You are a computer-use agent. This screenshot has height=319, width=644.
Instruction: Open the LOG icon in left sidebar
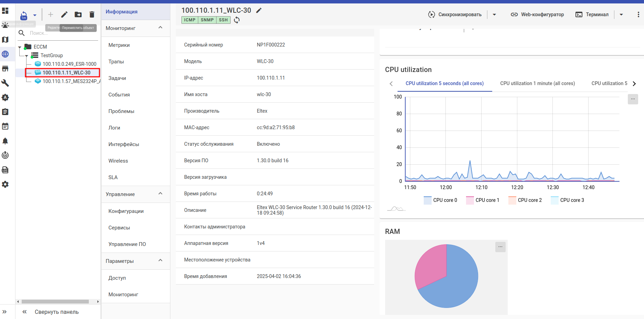[x=5, y=170]
